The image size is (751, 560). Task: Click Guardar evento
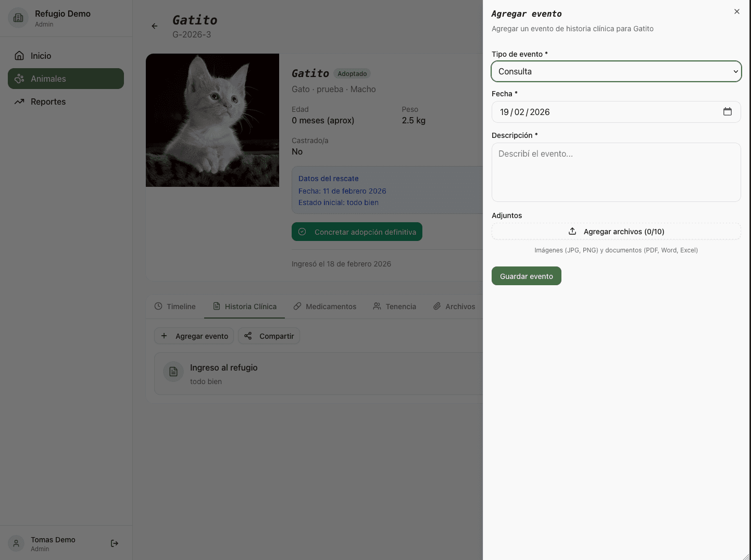coord(526,276)
